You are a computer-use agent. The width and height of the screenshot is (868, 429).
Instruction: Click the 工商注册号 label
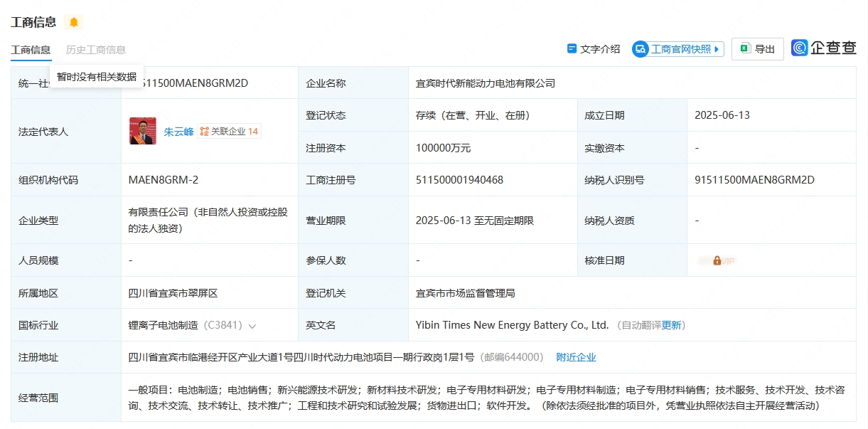pos(331,180)
